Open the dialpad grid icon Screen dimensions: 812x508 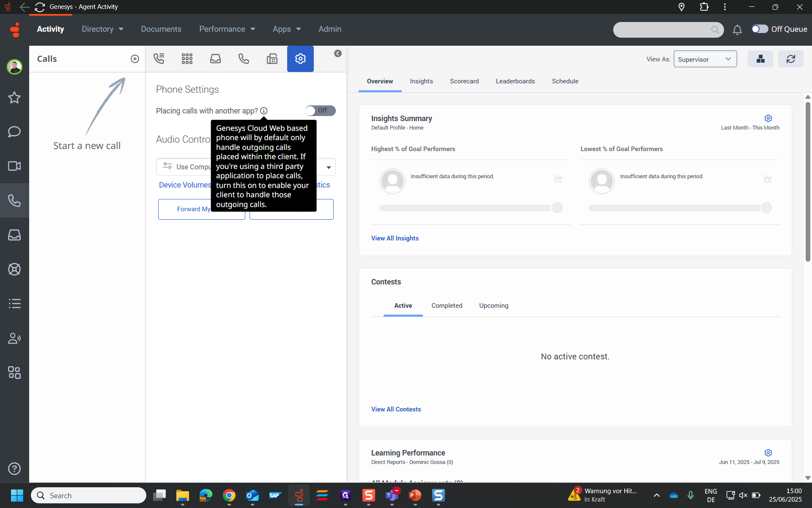187,59
